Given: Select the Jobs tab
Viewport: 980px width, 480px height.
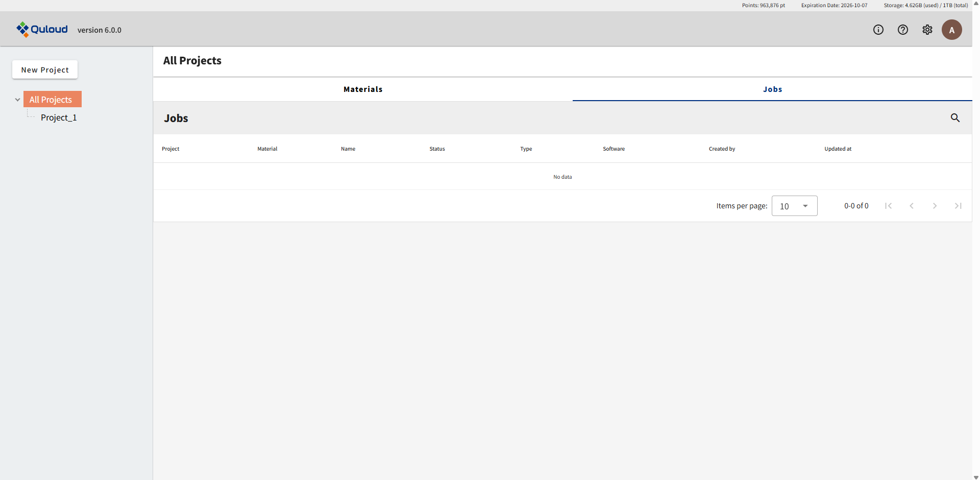Looking at the screenshot, I should tap(773, 89).
